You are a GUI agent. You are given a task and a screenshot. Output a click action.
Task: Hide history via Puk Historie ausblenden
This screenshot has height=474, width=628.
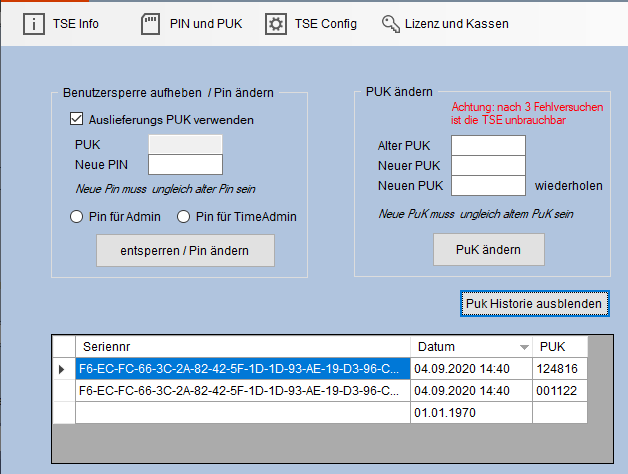[534, 303]
